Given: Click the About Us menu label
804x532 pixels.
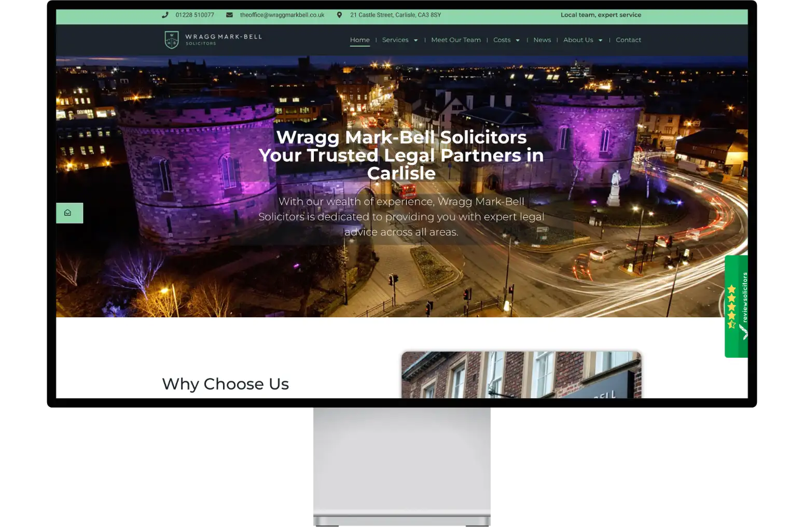Looking at the screenshot, I should [x=578, y=40].
